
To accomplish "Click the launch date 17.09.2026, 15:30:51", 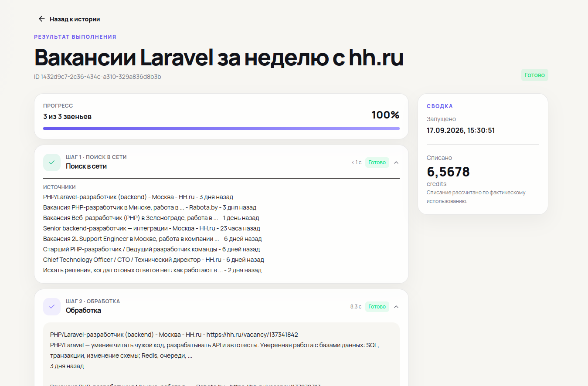I will pos(461,130).
